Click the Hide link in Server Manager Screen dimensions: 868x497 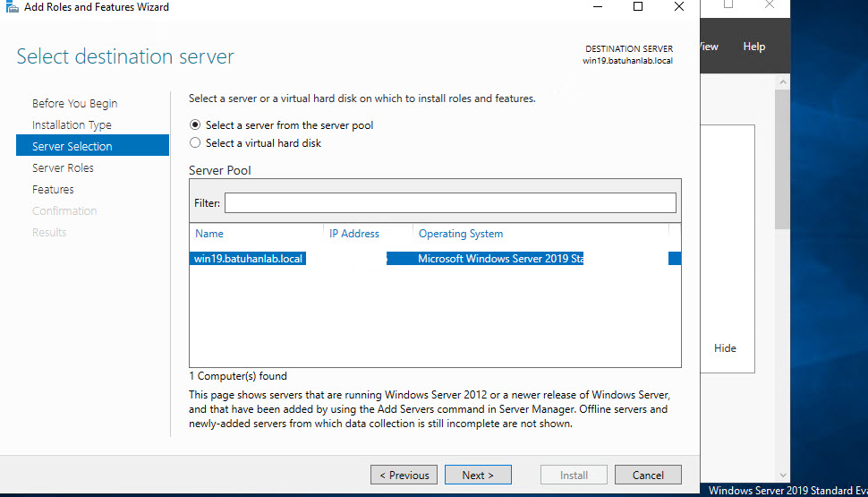(725, 348)
